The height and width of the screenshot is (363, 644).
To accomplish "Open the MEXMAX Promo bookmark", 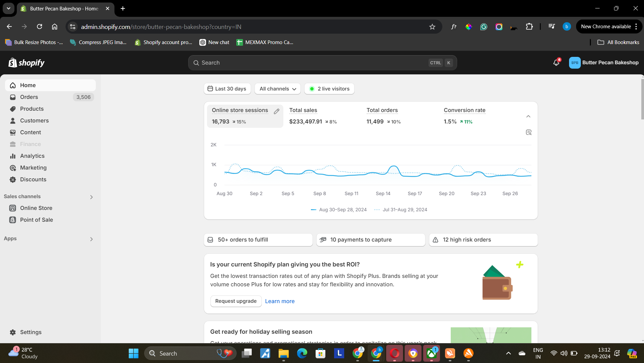I will [x=265, y=42].
